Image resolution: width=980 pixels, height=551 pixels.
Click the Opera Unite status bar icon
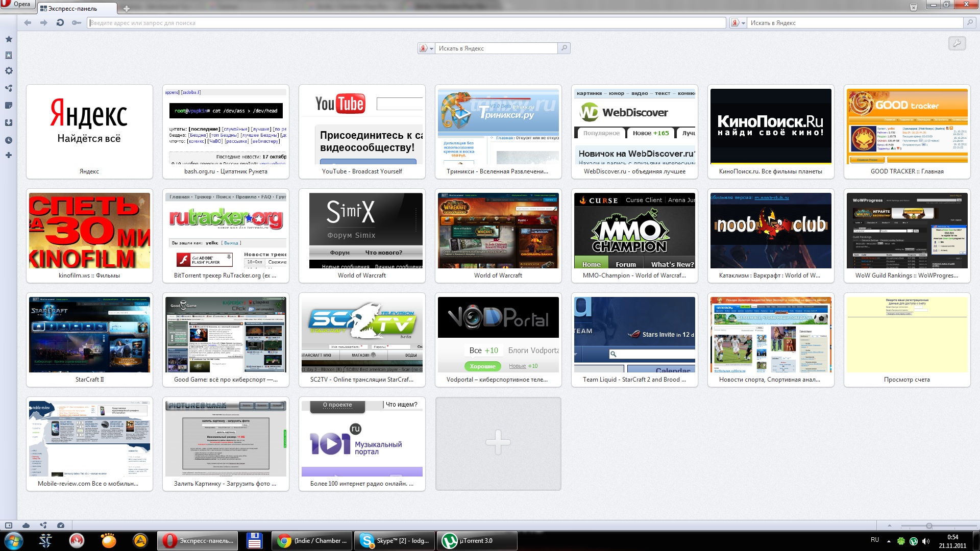[x=43, y=525]
